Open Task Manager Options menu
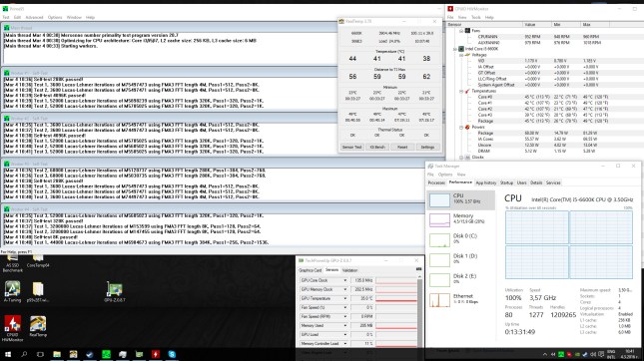Image resolution: width=644 pixels, height=361 pixels. pos(445,175)
